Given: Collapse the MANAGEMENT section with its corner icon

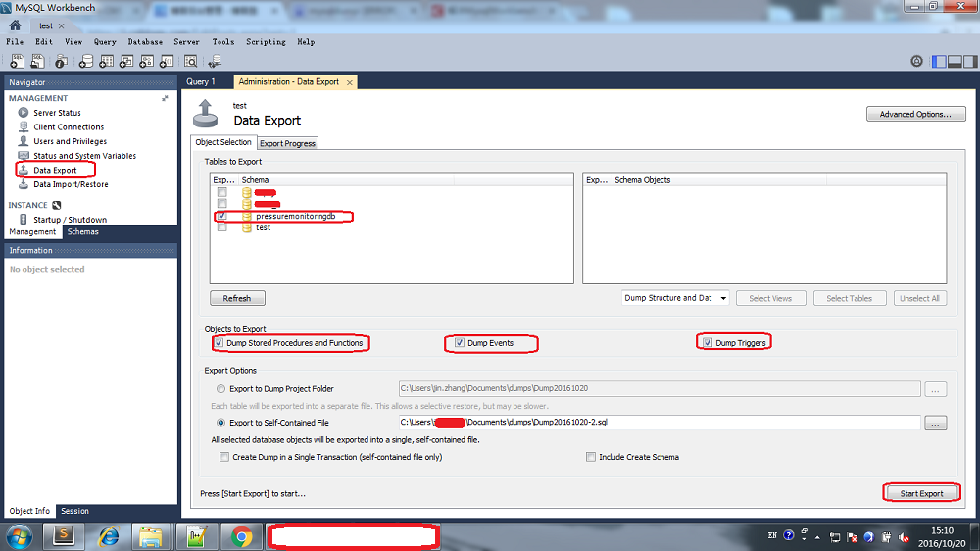Looking at the screenshot, I should pos(165,98).
